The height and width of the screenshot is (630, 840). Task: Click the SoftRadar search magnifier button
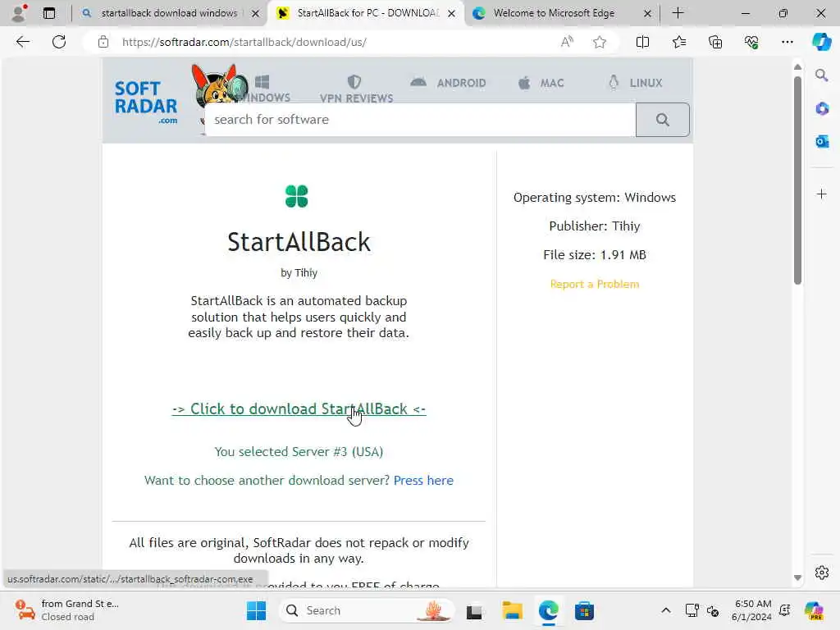click(x=663, y=120)
